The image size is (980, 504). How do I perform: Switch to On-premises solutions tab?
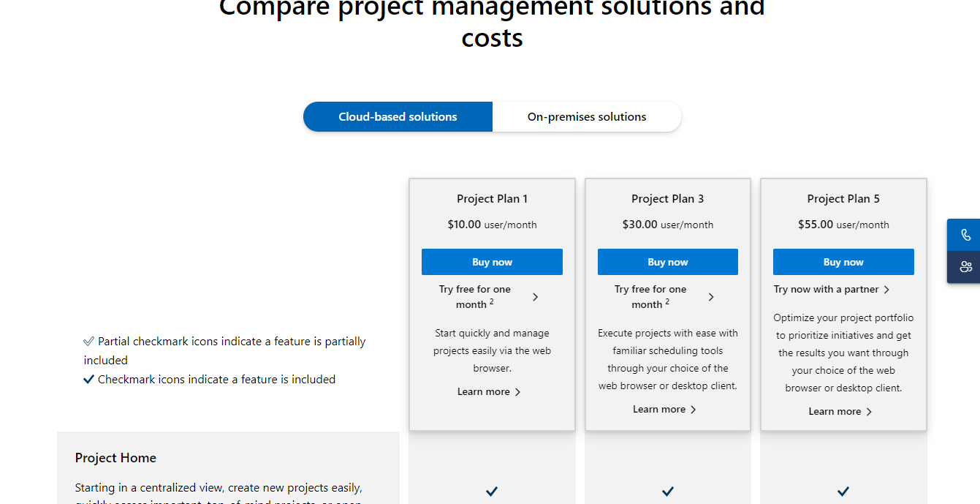coord(587,117)
